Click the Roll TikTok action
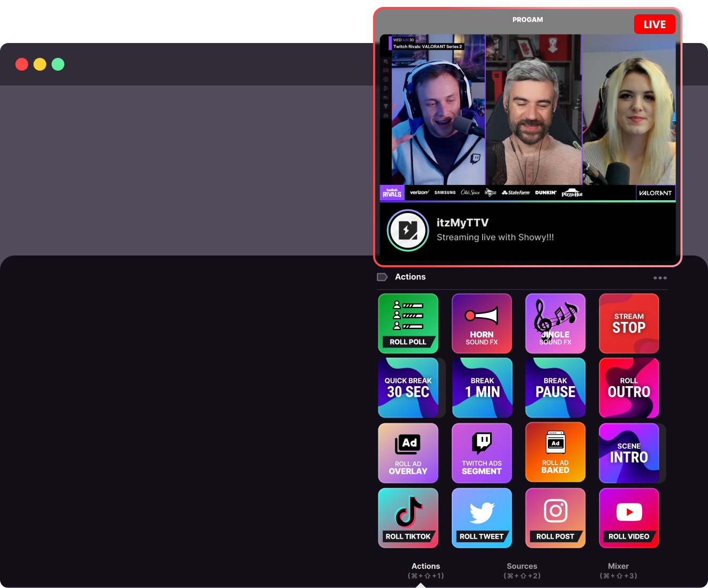 408,518
